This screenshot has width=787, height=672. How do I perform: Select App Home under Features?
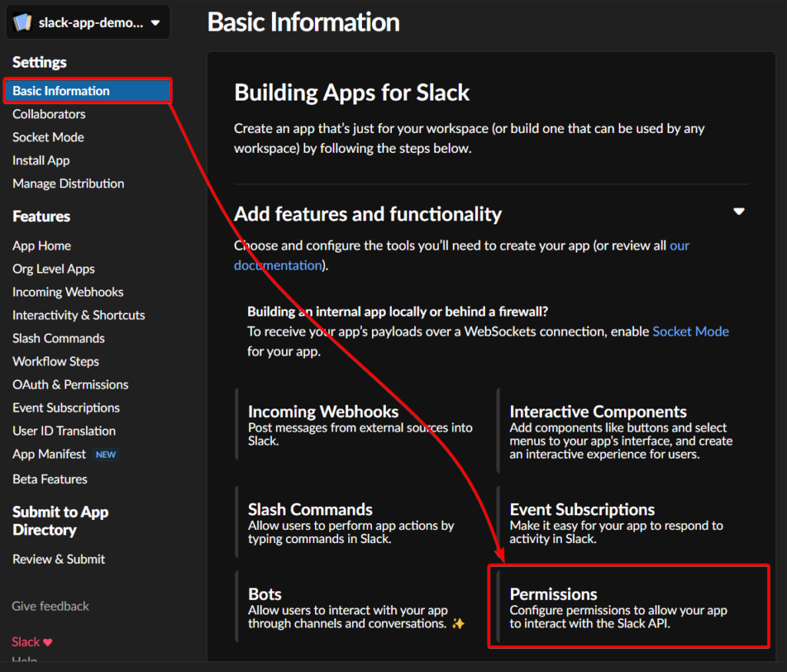[42, 245]
